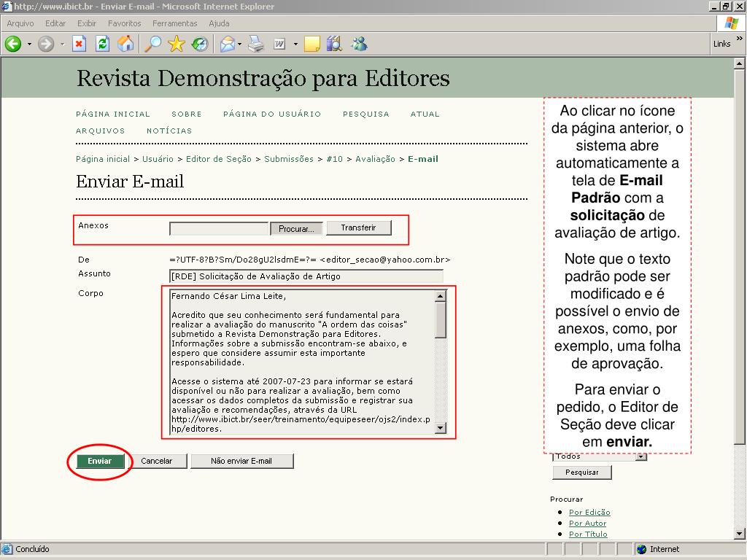Expand the Forward button history dropdown
747x560 pixels.
tap(62, 44)
